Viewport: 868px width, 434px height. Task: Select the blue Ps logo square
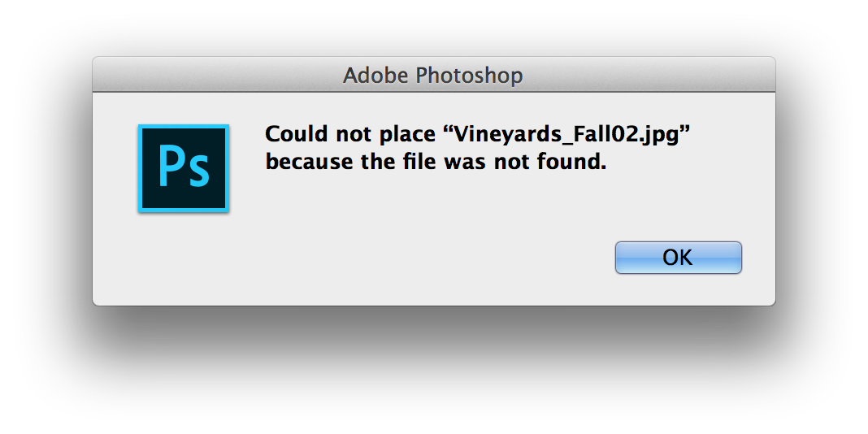(183, 168)
